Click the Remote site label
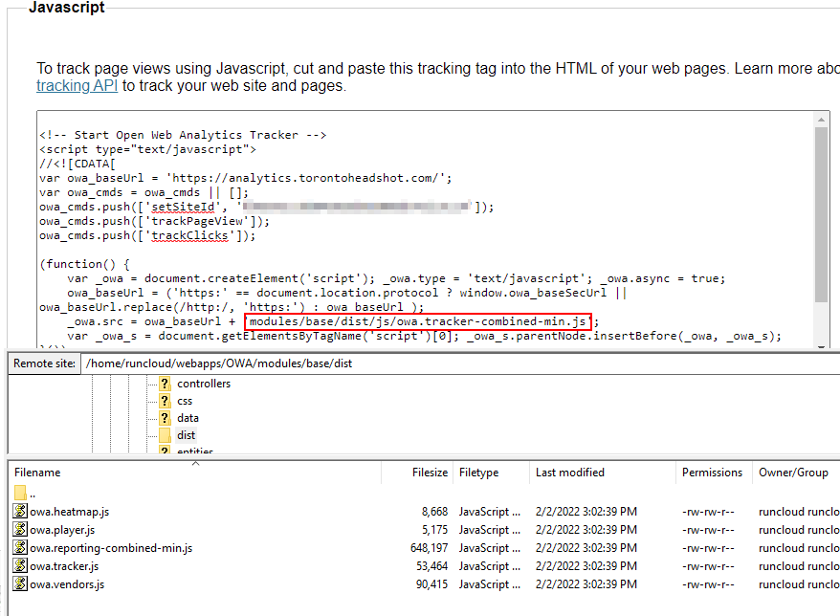 click(x=44, y=363)
